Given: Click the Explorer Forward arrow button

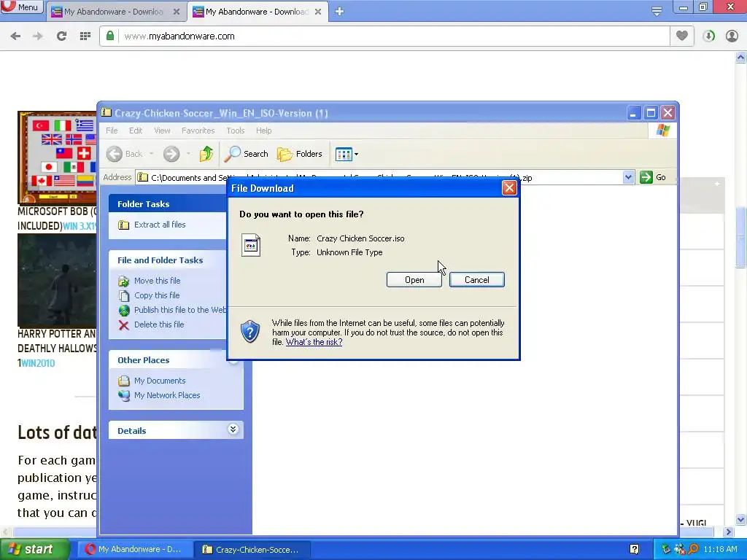Looking at the screenshot, I should (171, 154).
